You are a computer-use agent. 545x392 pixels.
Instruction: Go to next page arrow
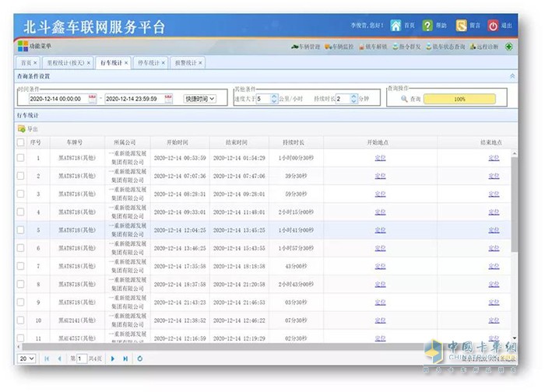tap(113, 359)
